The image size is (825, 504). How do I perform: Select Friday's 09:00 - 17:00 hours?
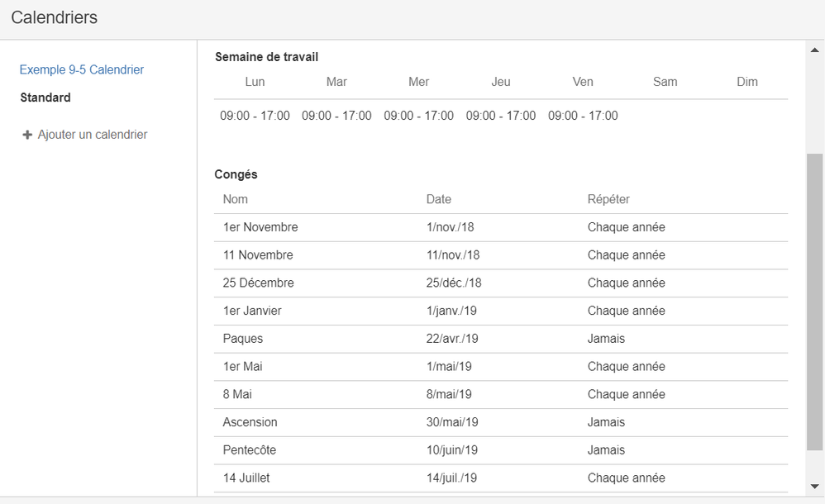[583, 116]
